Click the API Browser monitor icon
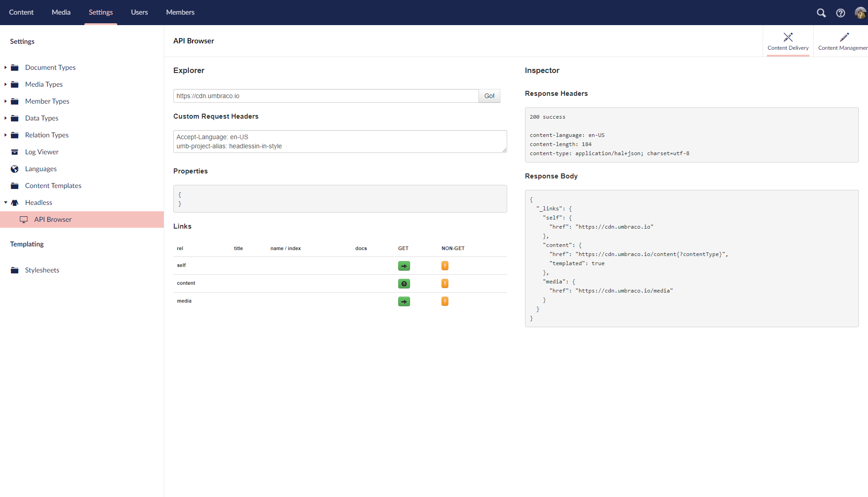This screenshot has width=868, height=497. point(24,220)
